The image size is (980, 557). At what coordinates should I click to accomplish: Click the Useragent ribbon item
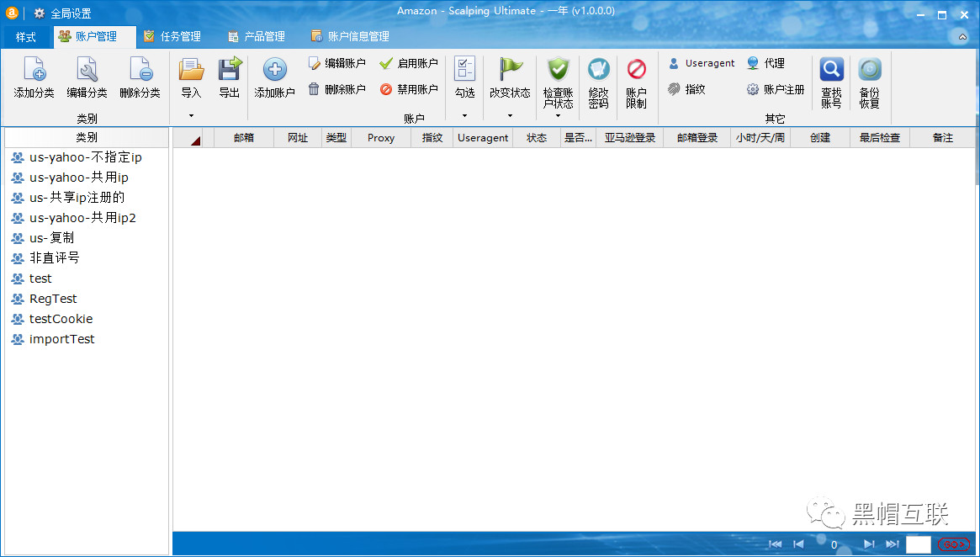[x=702, y=63]
